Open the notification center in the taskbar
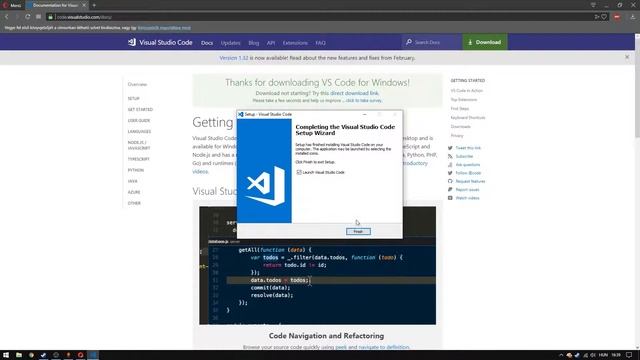Viewport: 640px width, 360px height. 629,355
